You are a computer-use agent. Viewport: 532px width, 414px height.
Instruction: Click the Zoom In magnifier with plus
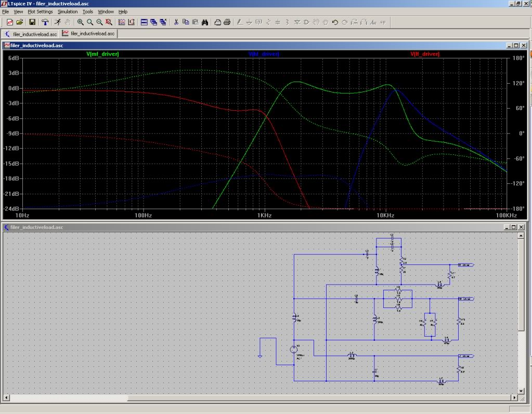tap(81, 22)
